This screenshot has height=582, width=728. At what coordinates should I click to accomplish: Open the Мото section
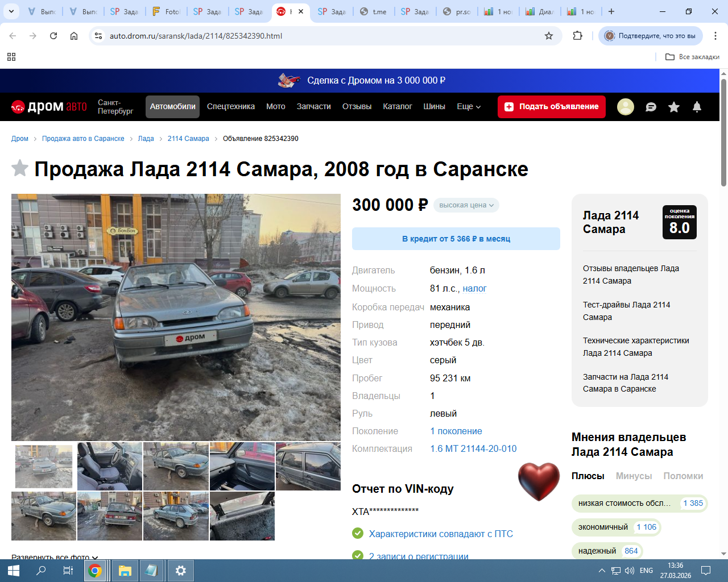coord(276,106)
